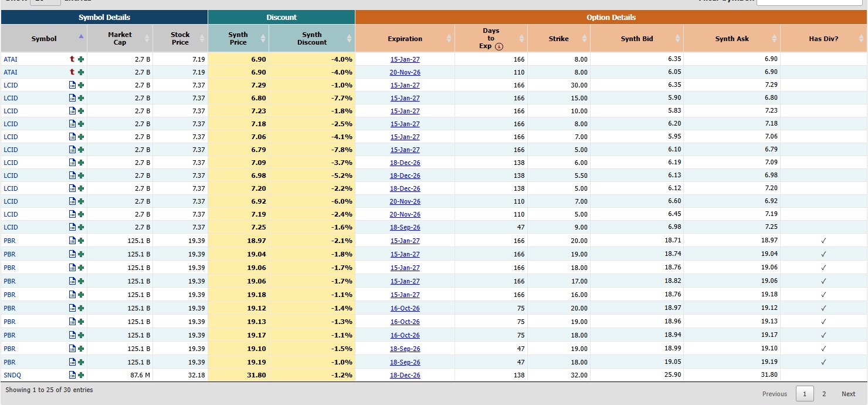Viewport: 868px width, 405px height.
Task: Open document icon in PBR 16-Oct-26 strike 19.00 row
Action: (72, 322)
